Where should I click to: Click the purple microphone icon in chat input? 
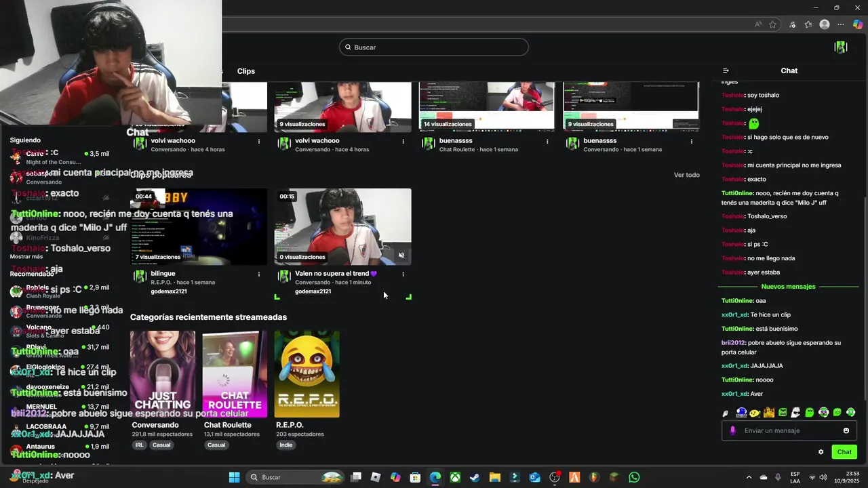pos(732,430)
